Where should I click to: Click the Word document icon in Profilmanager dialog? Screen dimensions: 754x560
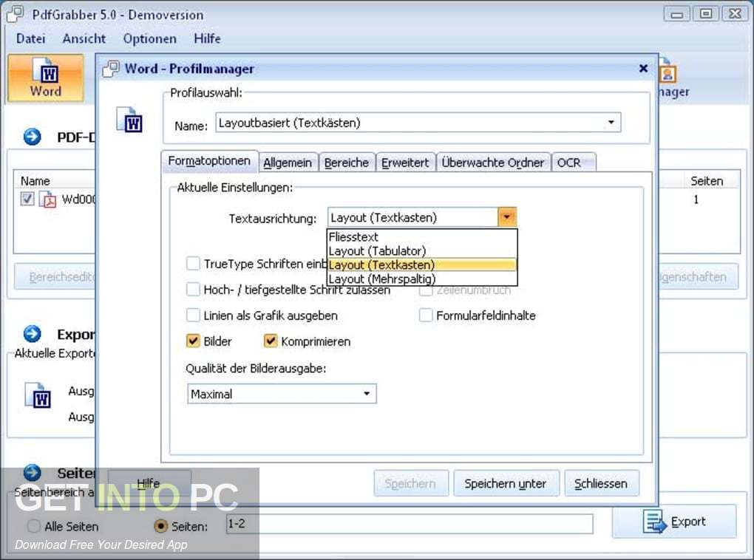click(x=130, y=119)
